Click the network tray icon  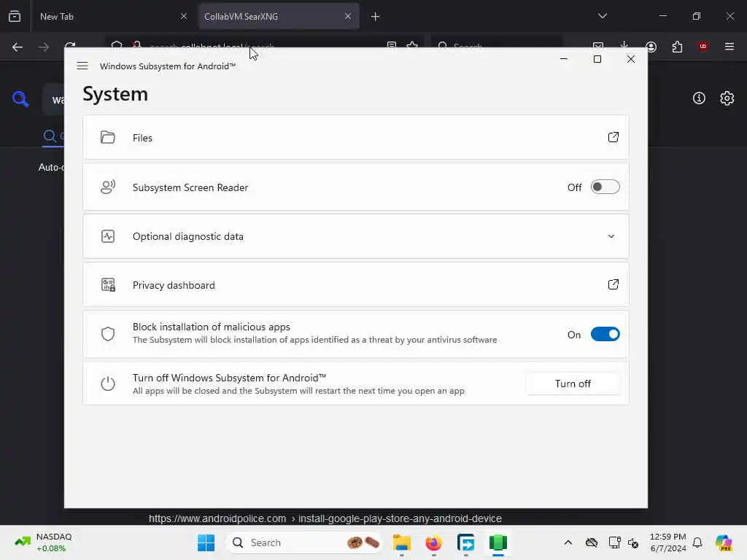coord(614,542)
